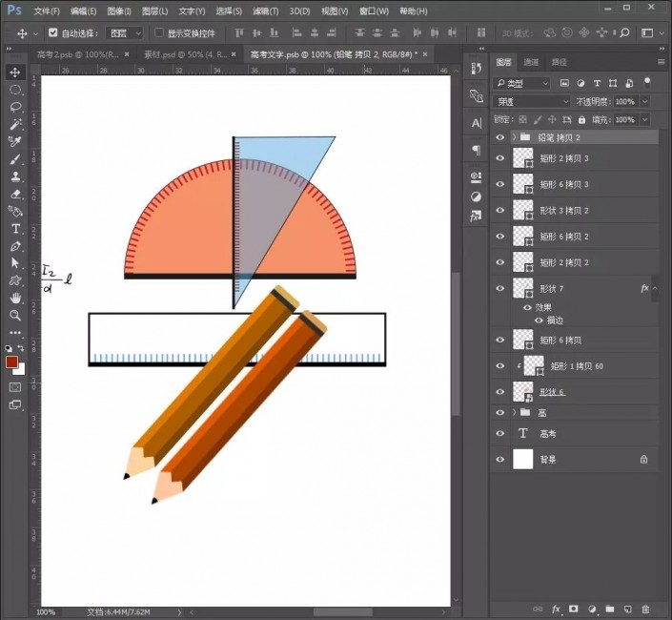Click the foreground color swatch

(x=11, y=362)
